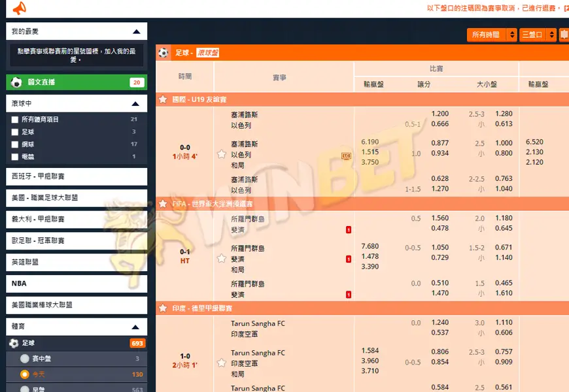Star the FIFA 世界盃大洋洲預選賽 league

163,204
